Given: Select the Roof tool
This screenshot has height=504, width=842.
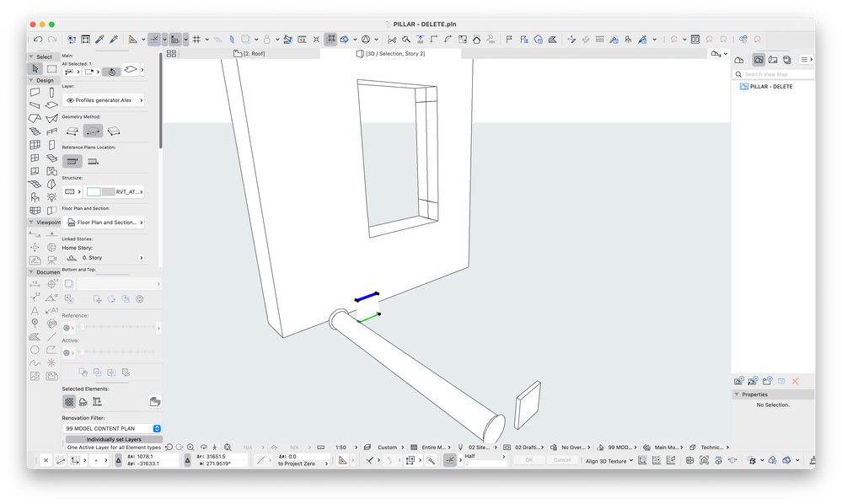Looking at the screenshot, I should (35, 118).
